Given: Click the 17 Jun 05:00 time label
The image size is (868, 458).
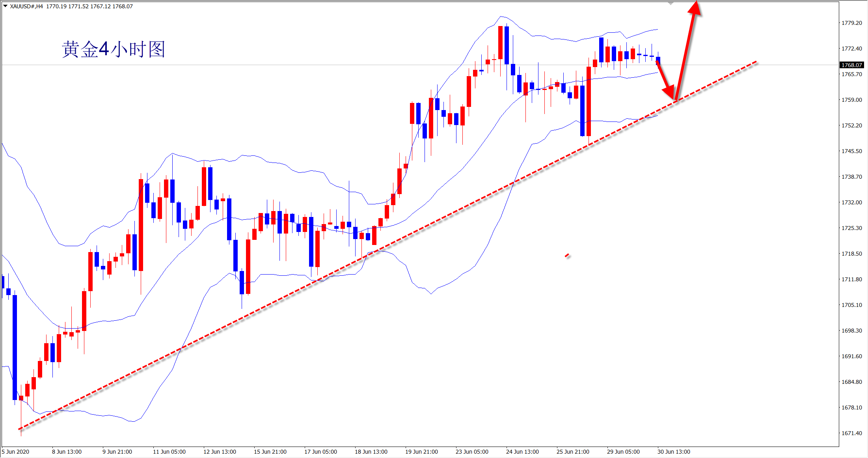Looking at the screenshot, I should (321, 452).
